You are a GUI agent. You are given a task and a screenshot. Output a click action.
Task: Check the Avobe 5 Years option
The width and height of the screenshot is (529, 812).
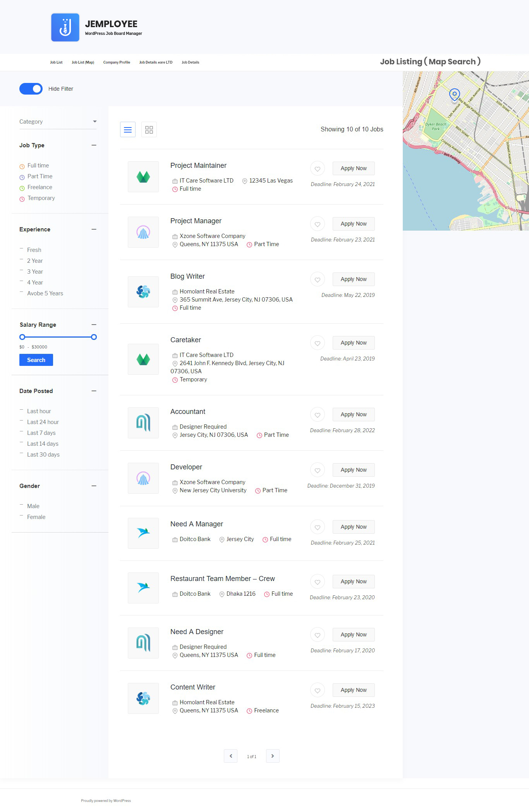pos(41,293)
